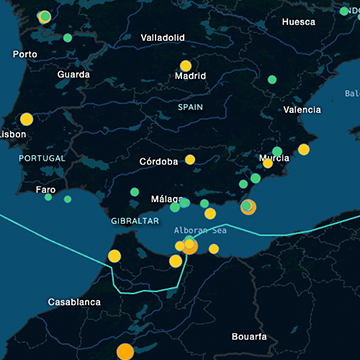Click the Lisbon label

[13, 134]
